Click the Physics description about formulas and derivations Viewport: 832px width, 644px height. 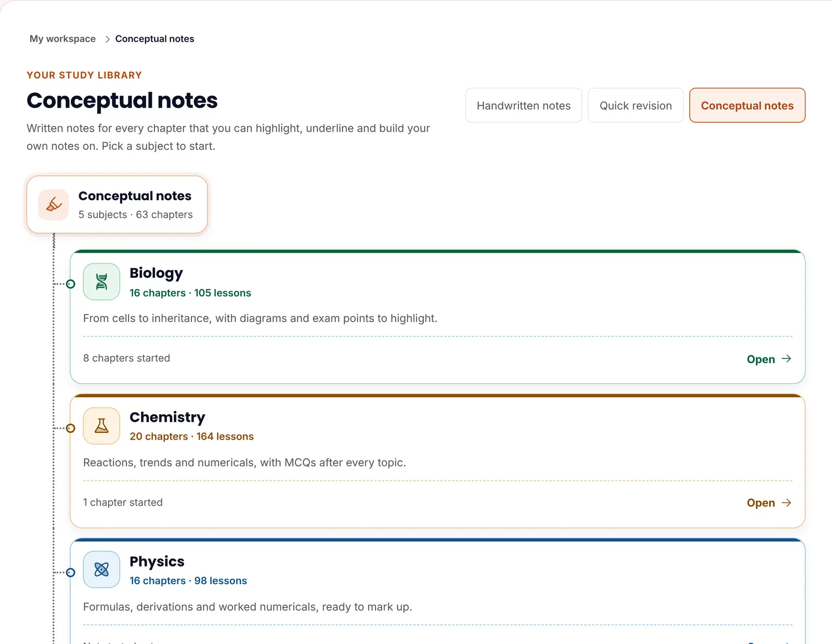248,607
